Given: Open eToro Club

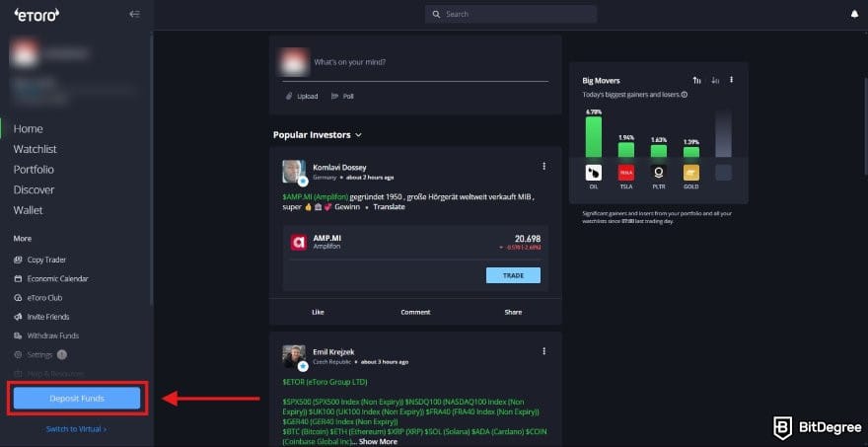Looking at the screenshot, I should click(44, 298).
